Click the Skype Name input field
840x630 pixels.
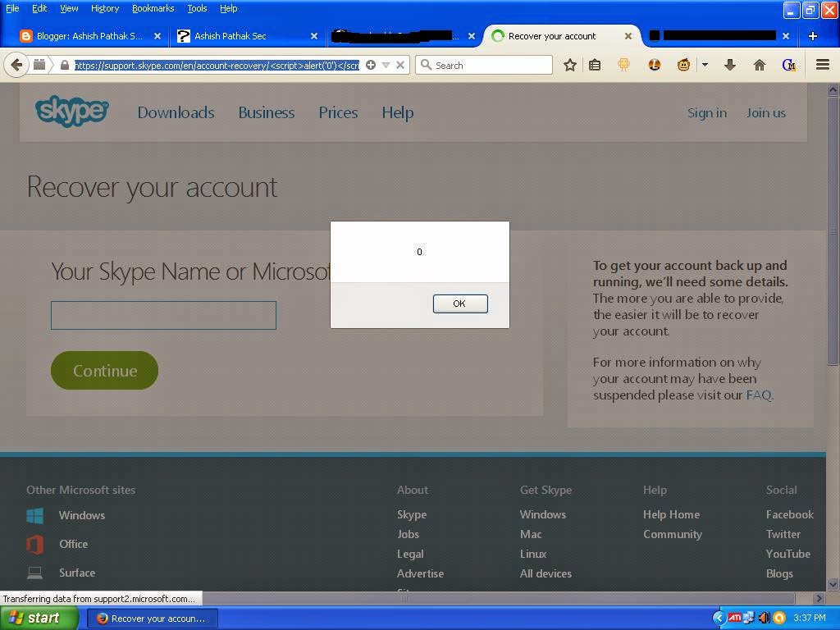pyautogui.click(x=163, y=315)
